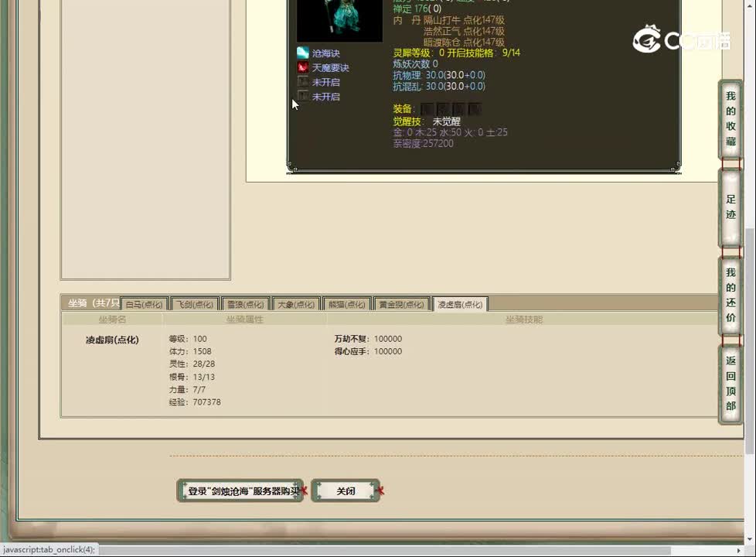Image resolution: width=756 pixels, height=557 pixels.
Task: Click the 坐骑技能 column header
Action: click(x=524, y=319)
